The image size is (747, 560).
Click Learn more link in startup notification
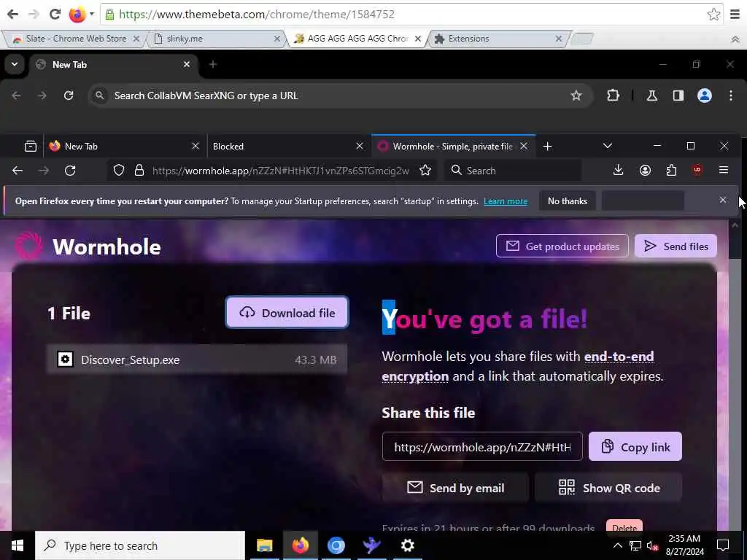(506, 201)
